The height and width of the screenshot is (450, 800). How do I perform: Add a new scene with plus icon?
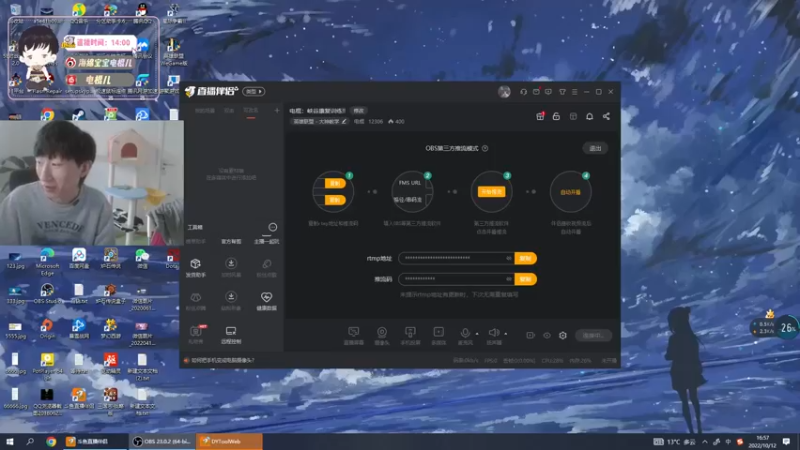pyautogui.click(x=277, y=110)
